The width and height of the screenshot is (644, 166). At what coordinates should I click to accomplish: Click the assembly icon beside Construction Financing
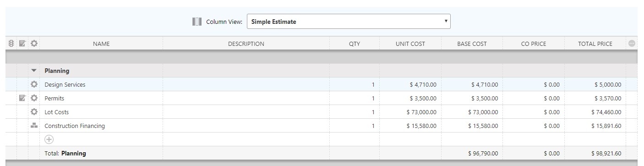34,126
